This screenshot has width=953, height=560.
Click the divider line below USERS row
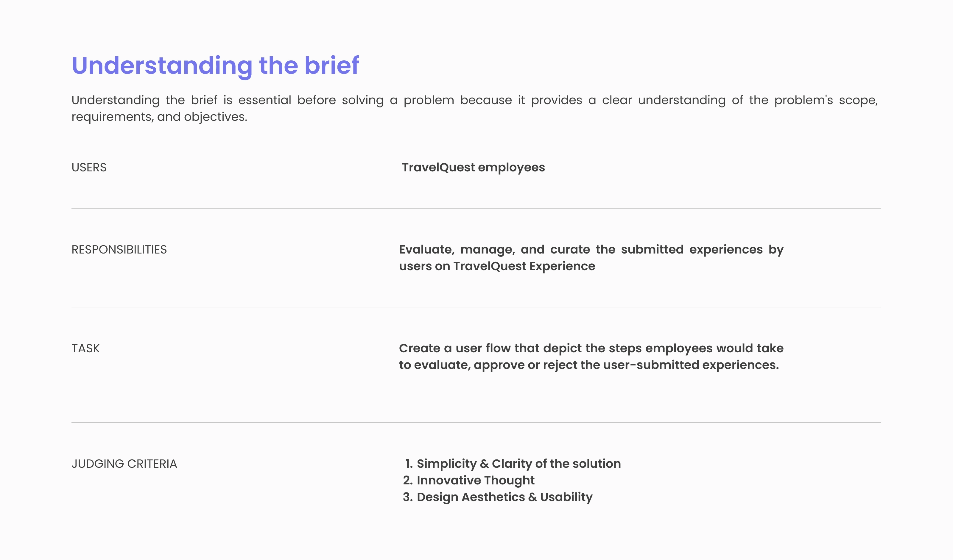(x=476, y=208)
